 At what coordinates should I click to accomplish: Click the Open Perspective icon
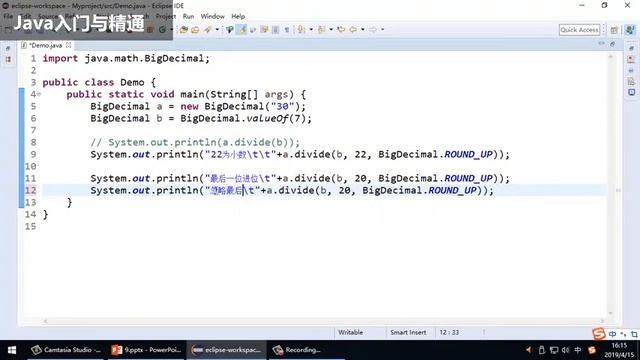pyautogui.click(x=614, y=30)
